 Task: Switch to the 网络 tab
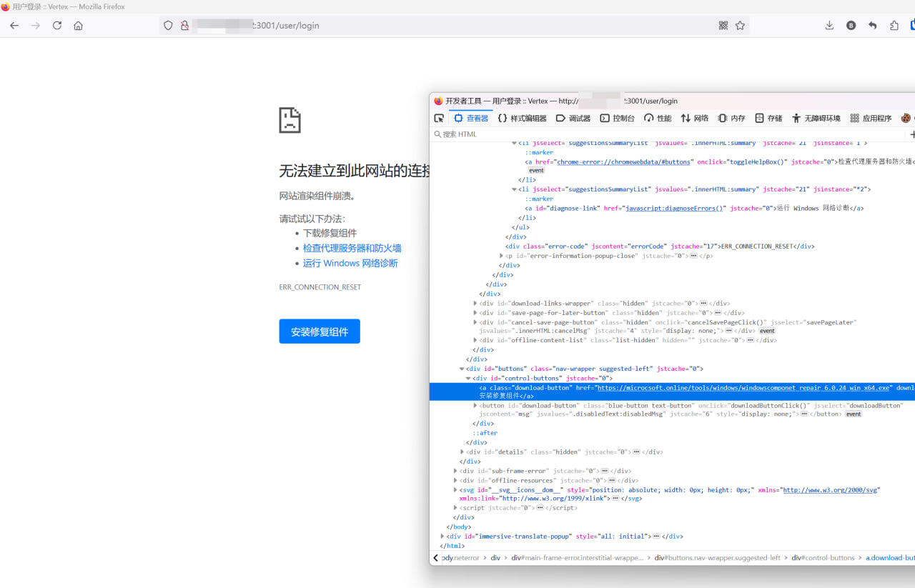click(694, 118)
